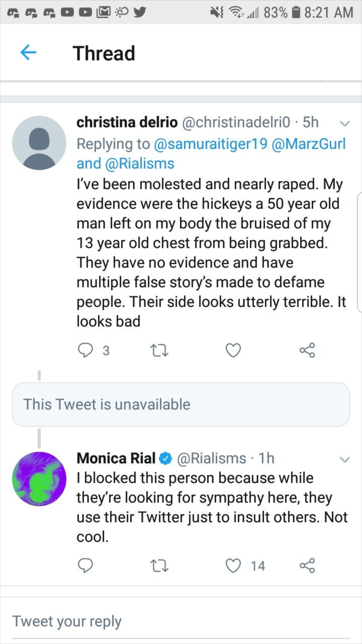Like Monica Rial's tweet with 14 likes
The image size is (362, 644).
(233, 566)
